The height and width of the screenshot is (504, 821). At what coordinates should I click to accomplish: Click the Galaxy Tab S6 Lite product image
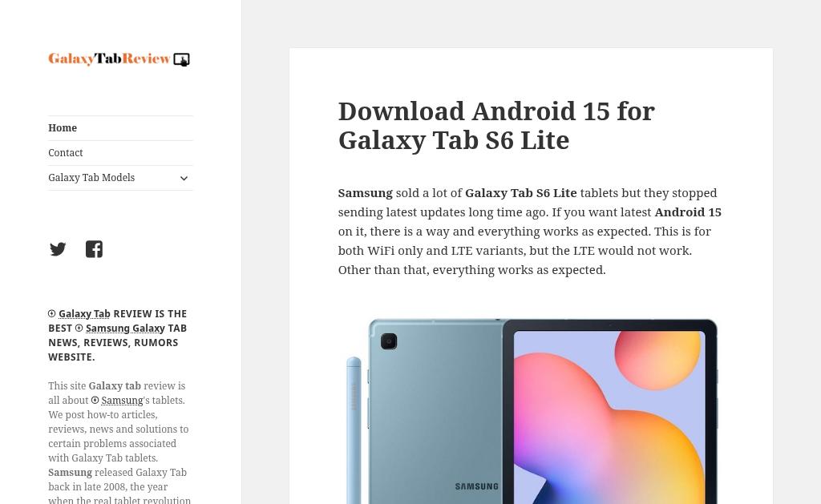532,411
